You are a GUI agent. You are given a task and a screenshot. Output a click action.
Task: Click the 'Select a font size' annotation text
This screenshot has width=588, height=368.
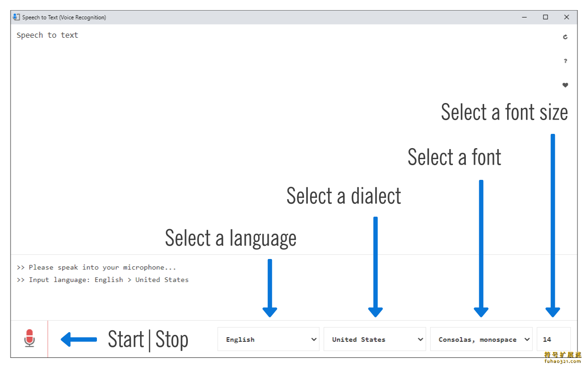click(504, 112)
